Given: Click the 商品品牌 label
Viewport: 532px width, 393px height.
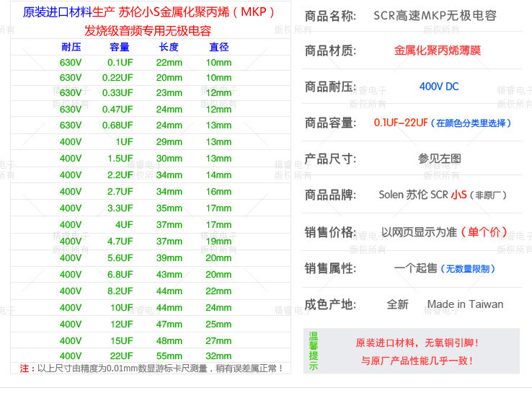Looking at the screenshot, I should coord(330,195).
